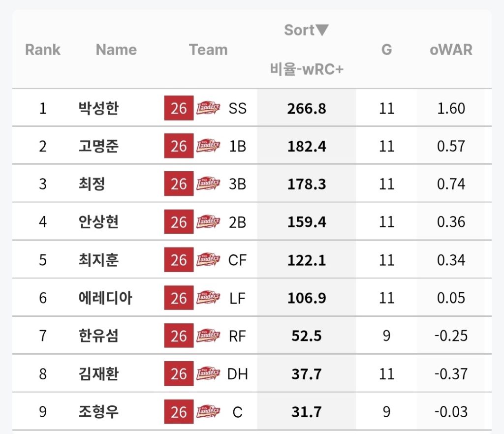Viewport: 504px width, 434px height.
Task: Click the Rank column header
Action: point(43,50)
